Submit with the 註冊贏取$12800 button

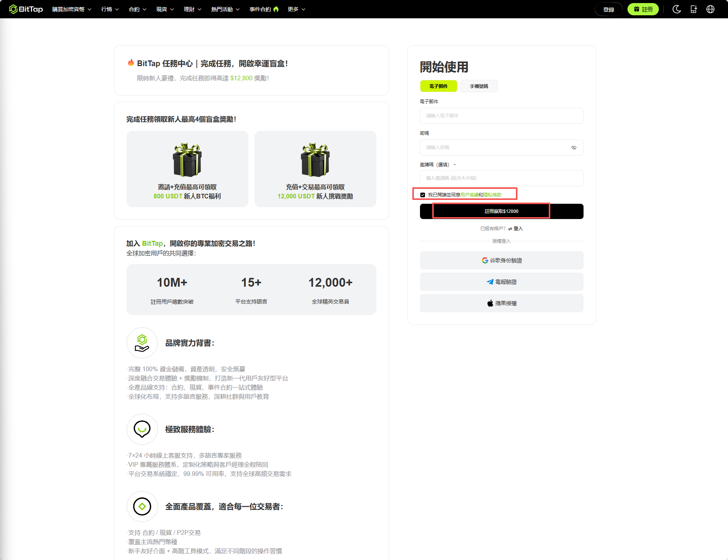501,211
